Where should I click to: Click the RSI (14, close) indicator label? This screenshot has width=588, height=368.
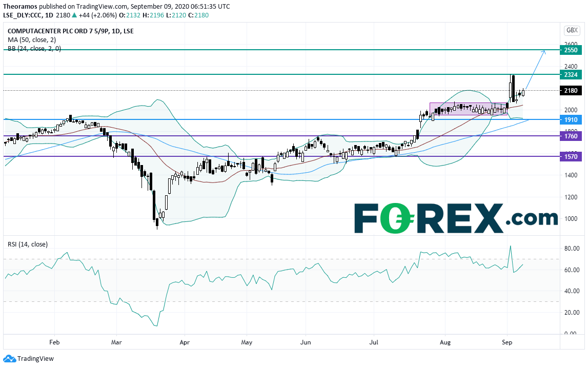[28, 244]
